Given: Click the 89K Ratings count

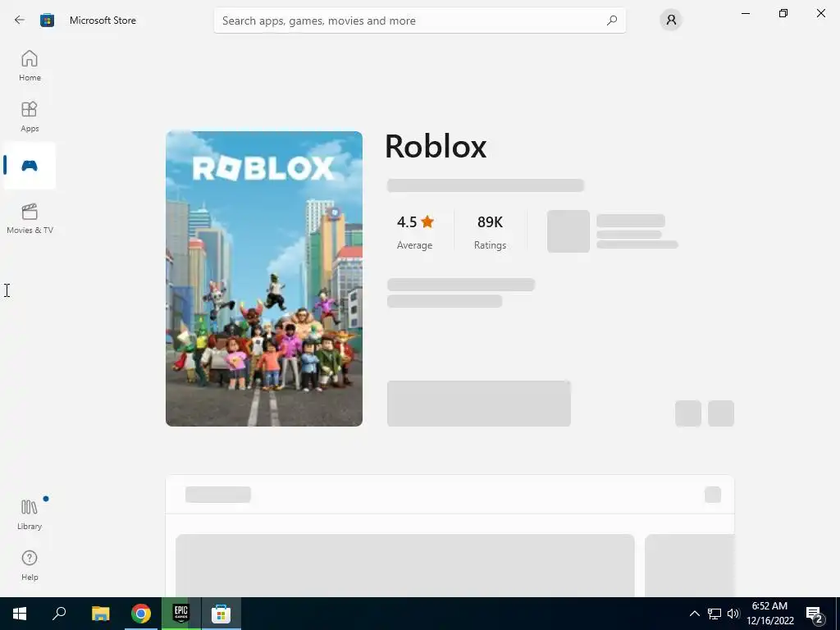Looking at the screenshot, I should click(491, 232).
